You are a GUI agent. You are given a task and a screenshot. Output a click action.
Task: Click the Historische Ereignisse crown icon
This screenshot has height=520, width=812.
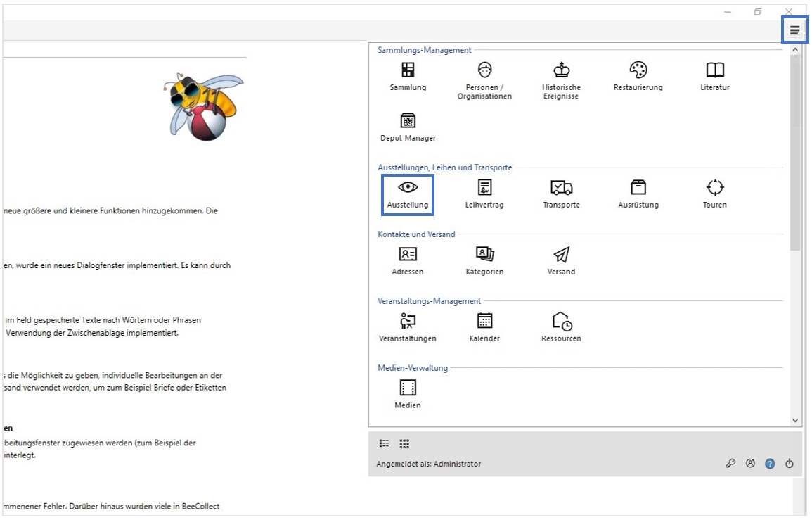(561, 70)
